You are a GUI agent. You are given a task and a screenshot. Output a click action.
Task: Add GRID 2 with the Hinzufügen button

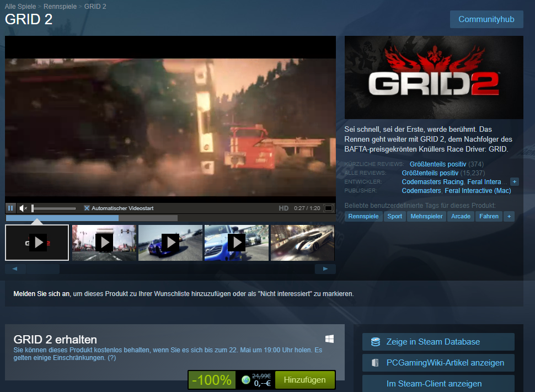304,380
